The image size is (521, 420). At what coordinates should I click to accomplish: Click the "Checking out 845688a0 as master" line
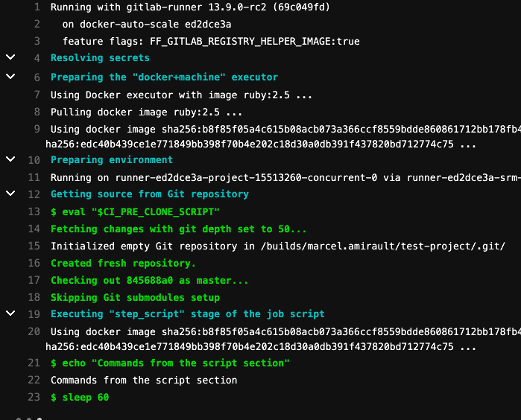pyautogui.click(x=150, y=280)
